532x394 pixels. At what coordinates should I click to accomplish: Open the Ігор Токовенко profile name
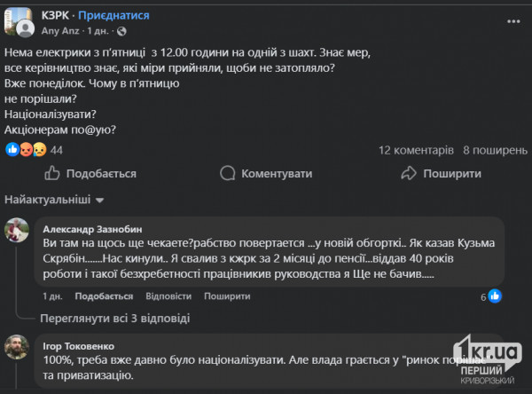pyautogui.click(x=85, y=342)
